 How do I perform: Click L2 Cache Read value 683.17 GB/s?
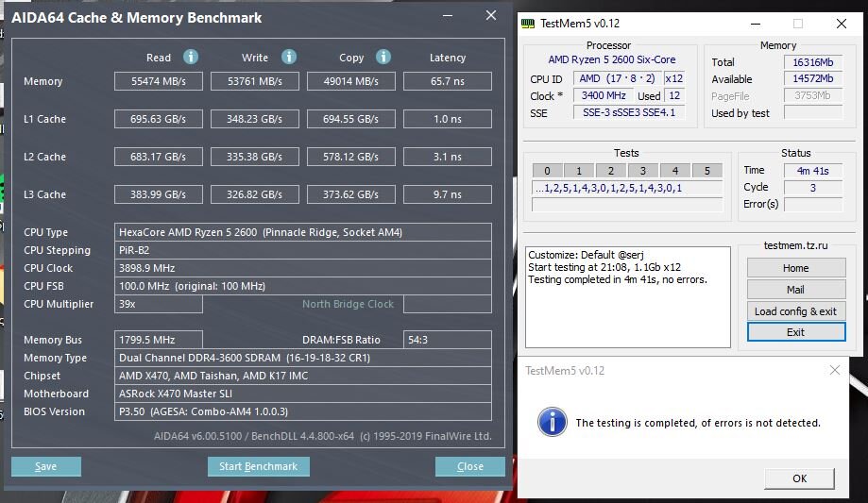pyautogui.click(x=159, y=157)
